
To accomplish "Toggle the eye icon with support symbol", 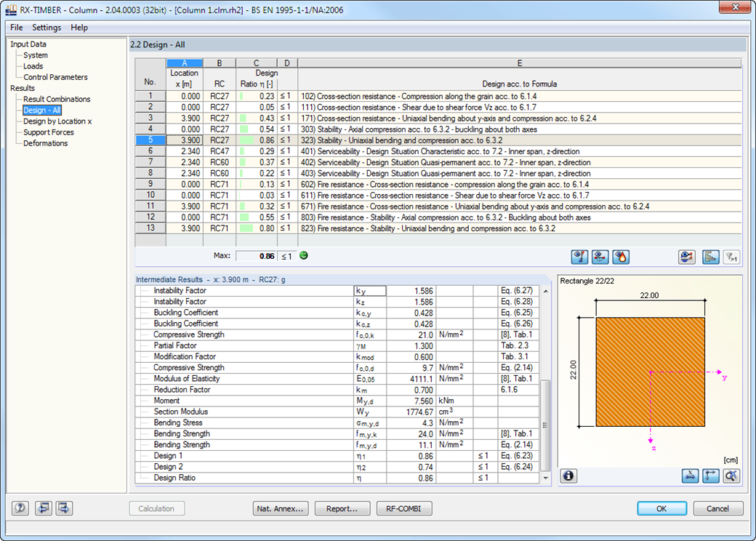I will pos(600,256).
